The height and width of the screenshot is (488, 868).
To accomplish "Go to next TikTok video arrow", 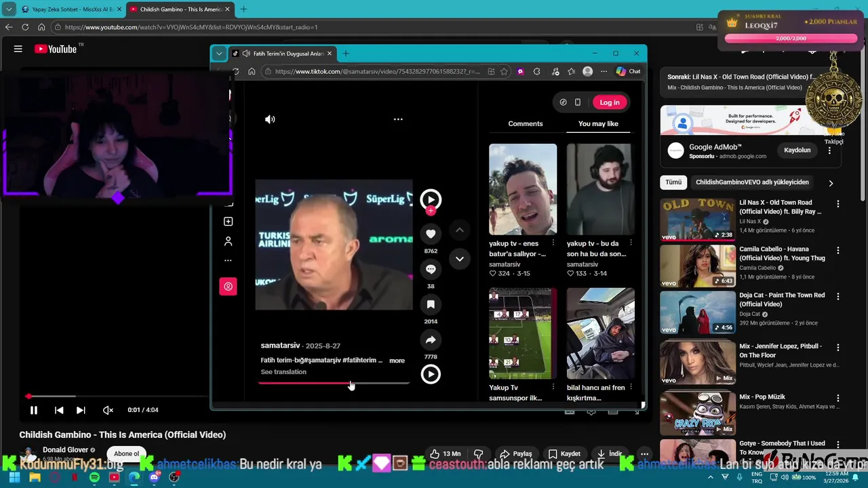I will [459, 259].
